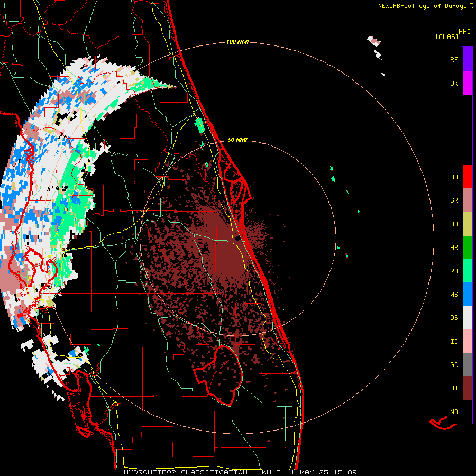Click the BI dark red legend swatch
Screen dimensions: 476x476
(467, 388)
